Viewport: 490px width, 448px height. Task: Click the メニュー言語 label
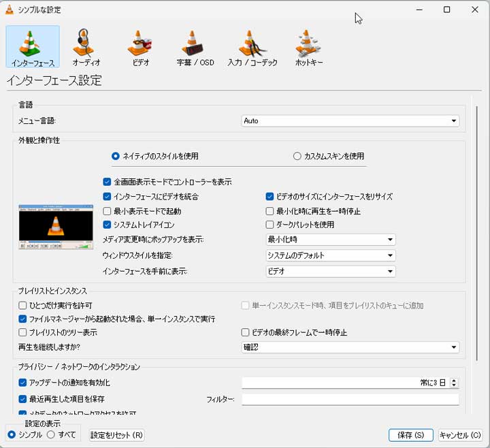(37, 121)
